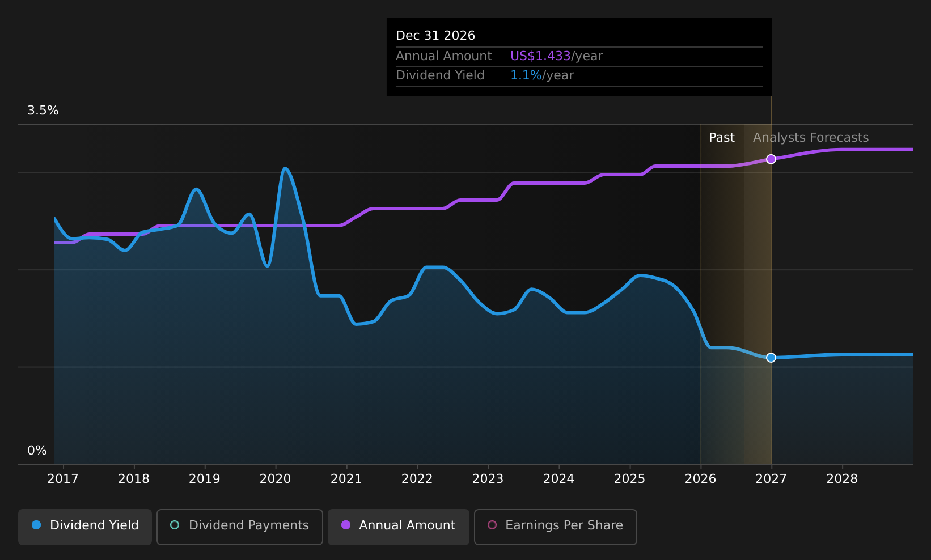This screenshot has width=931, height=560.
Task: Click the 2019 x-axis label
Action: tap(205, 479)
